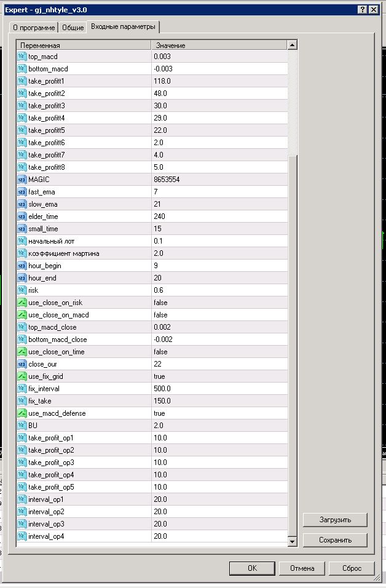This screenshot has width=386, height=588.
Task: Select the take_profit_op1 row name
Action: pos(51,438)
